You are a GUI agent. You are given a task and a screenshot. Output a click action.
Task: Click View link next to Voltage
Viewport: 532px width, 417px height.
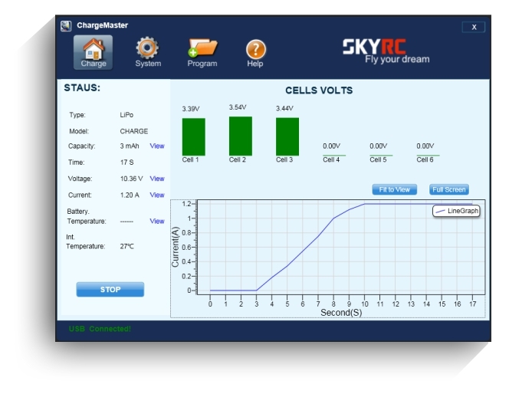pos(157,179)
